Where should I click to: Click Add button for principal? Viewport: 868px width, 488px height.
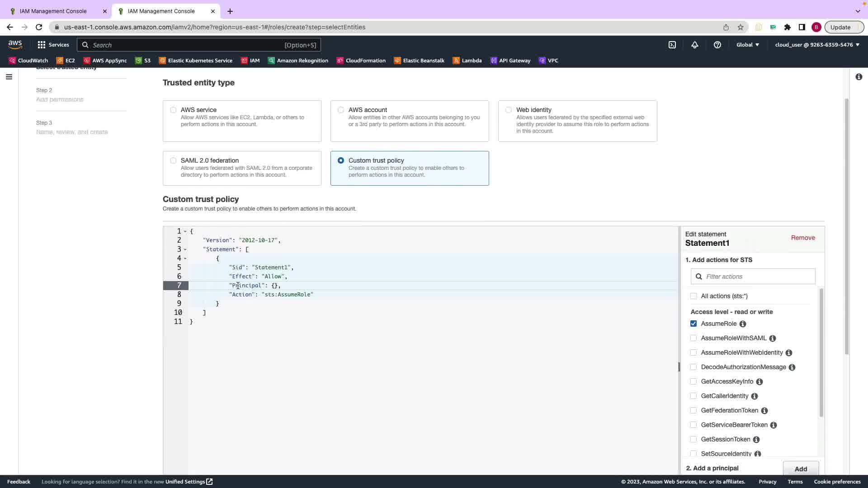(x=801, y=469)
